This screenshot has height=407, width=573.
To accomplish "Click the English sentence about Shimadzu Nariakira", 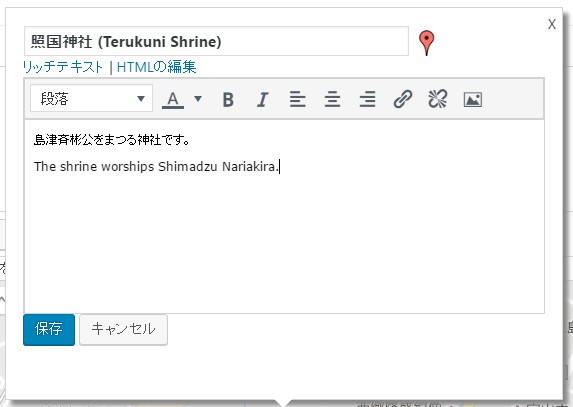I will (x=156, y=167).
